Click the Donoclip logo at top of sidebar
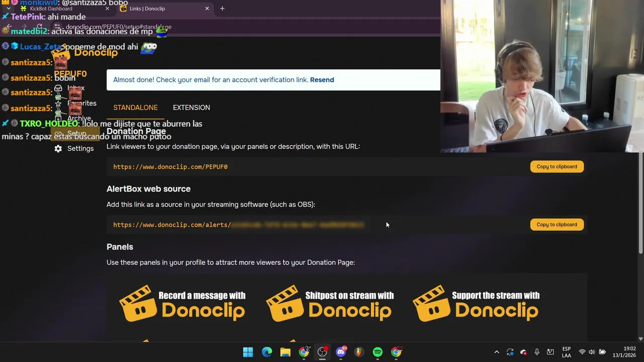The height and width of the screenshot is (362, 644). click(85, 53)
